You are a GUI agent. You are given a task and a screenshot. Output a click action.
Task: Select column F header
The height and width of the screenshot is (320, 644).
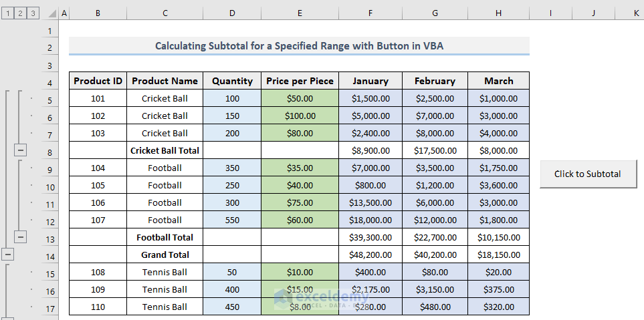click(x=370, y=13)
